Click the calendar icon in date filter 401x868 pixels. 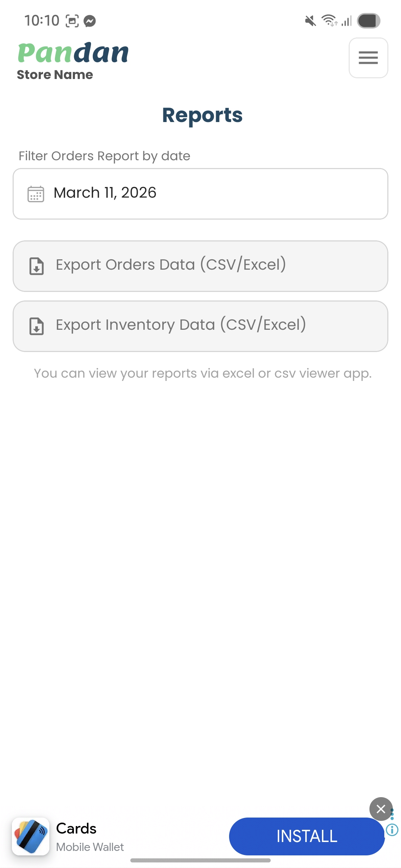pos(36,194)
